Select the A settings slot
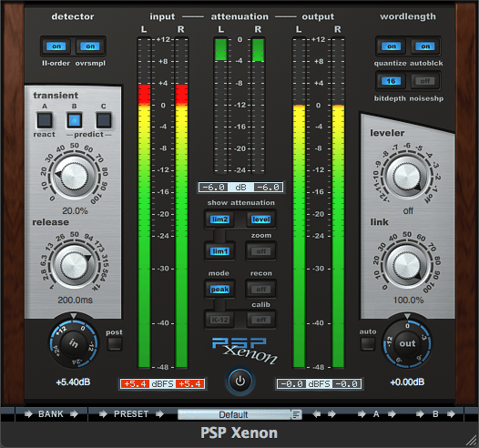479x448 pixels. (x=376, y=414)
